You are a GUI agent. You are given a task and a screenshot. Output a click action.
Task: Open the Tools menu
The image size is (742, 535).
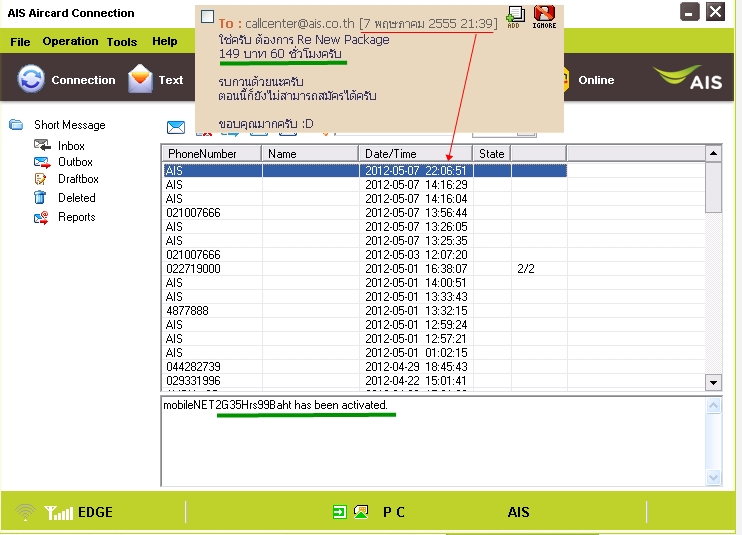click(122, 42)
